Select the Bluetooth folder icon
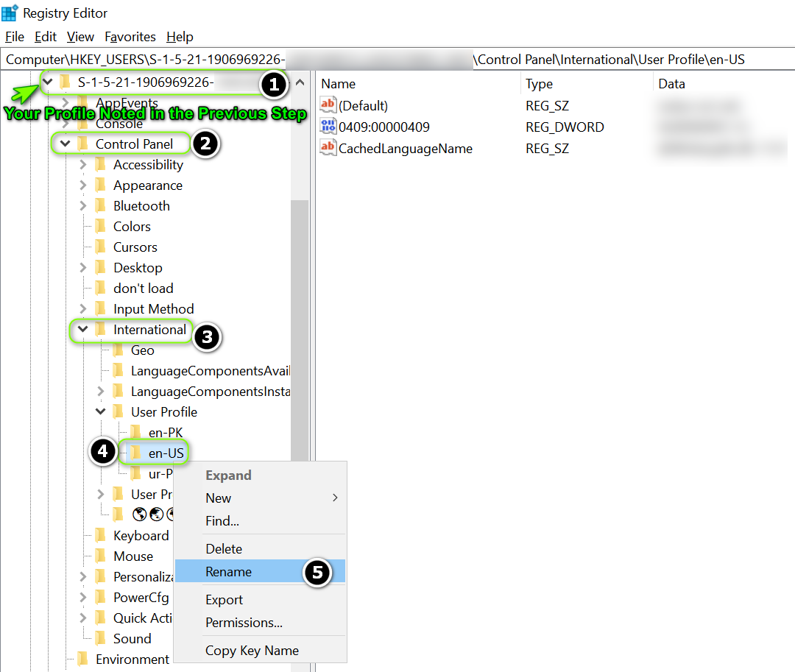The width and height of the screenshot is (795, 672). [100, 205]
